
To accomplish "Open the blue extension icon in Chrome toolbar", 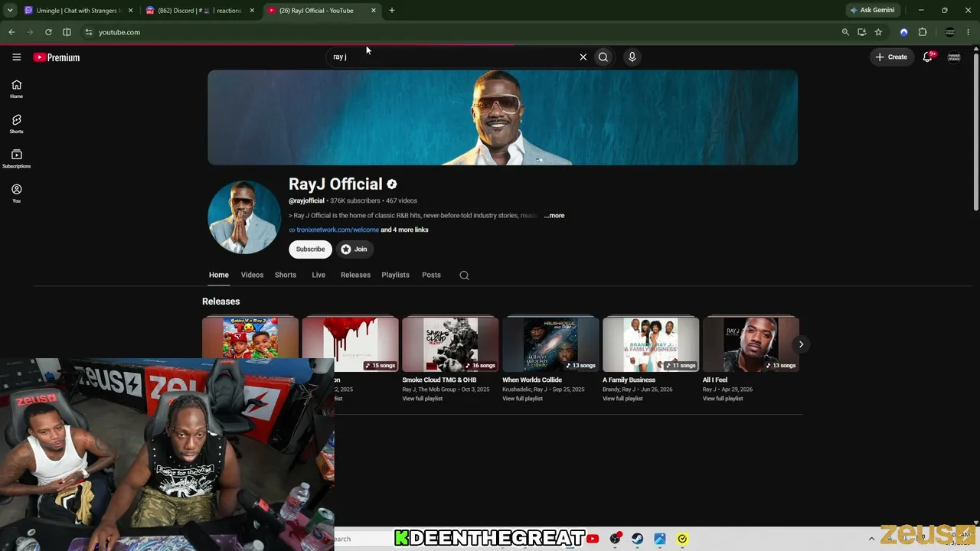I will click(x=904, y=32).
